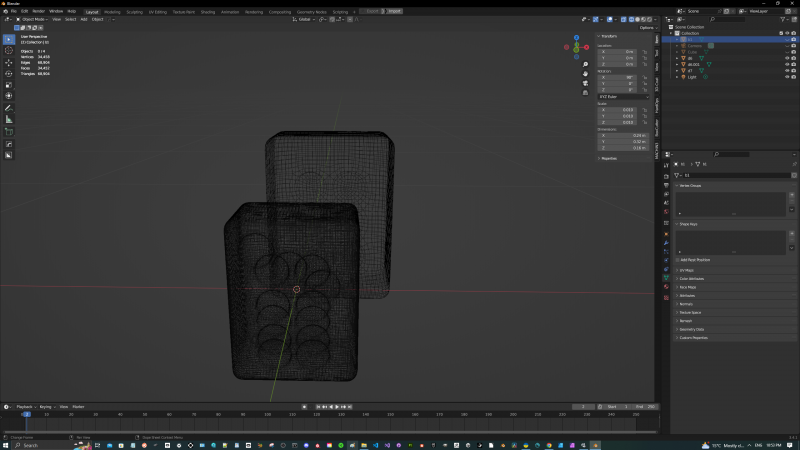Open the Object Data properties green icon

[x=666, y=278]
